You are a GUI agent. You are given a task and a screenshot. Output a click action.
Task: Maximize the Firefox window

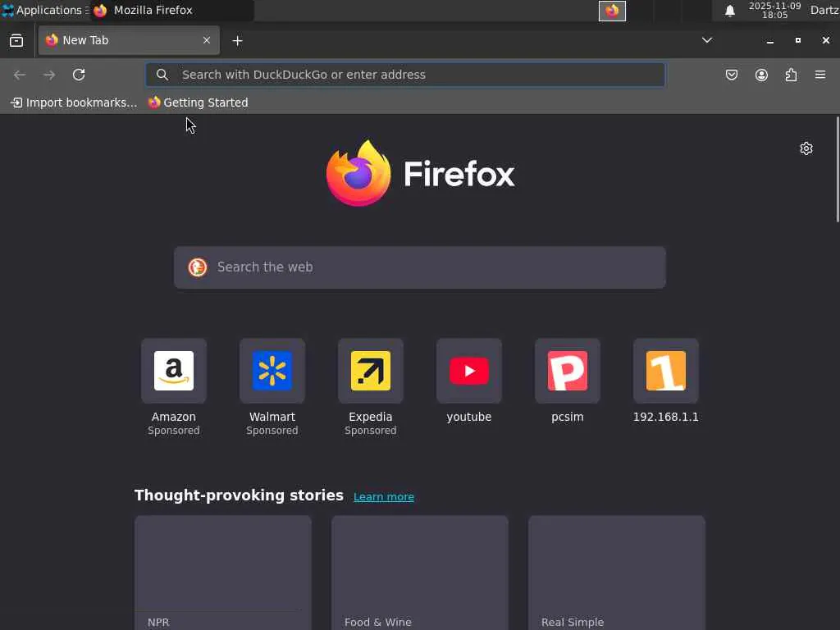point(797,40)
